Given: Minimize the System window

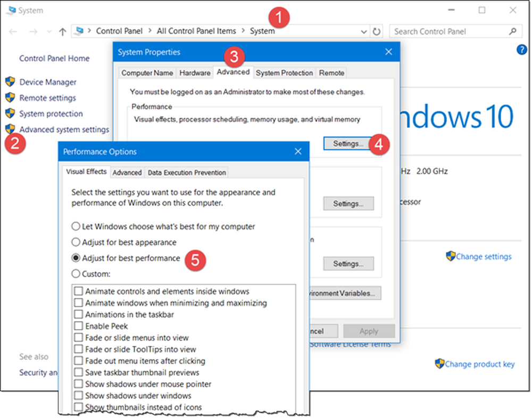Looking at the screenshot, I should [451, 10].
